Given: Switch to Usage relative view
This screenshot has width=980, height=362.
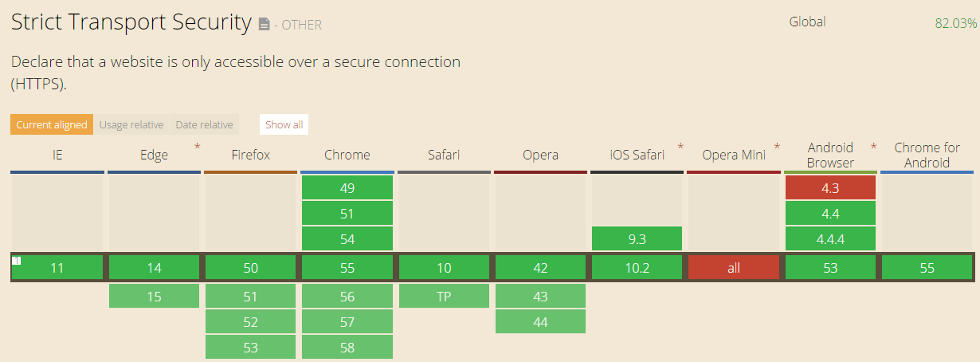Looking at the screenshot, I should pos(131,124).
